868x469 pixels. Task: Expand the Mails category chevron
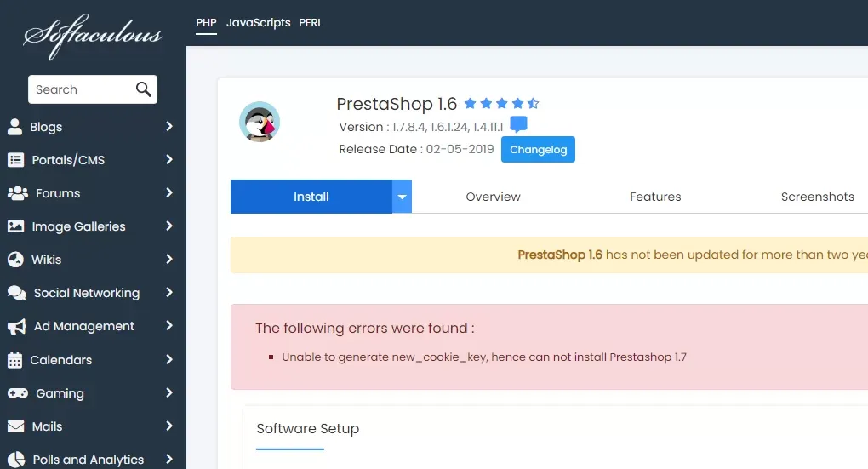pyautogui.click(x=168, y=426)
